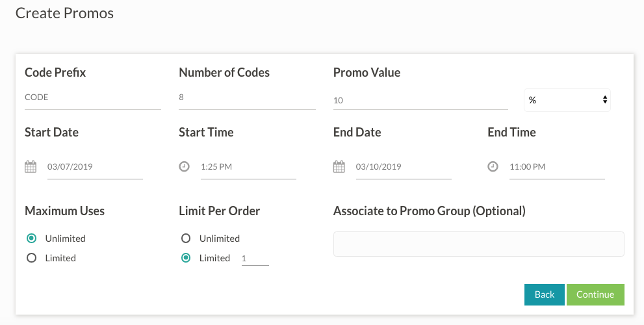Viewport: 644px width, 325px height.
Task: Edit the Start Date 03/07/2019 field
Action: [95, 167]
